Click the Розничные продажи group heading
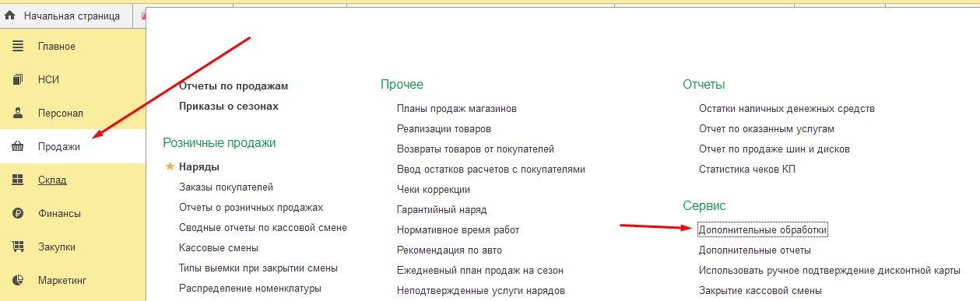Screen dimensions: 980x301 point(220,142)
